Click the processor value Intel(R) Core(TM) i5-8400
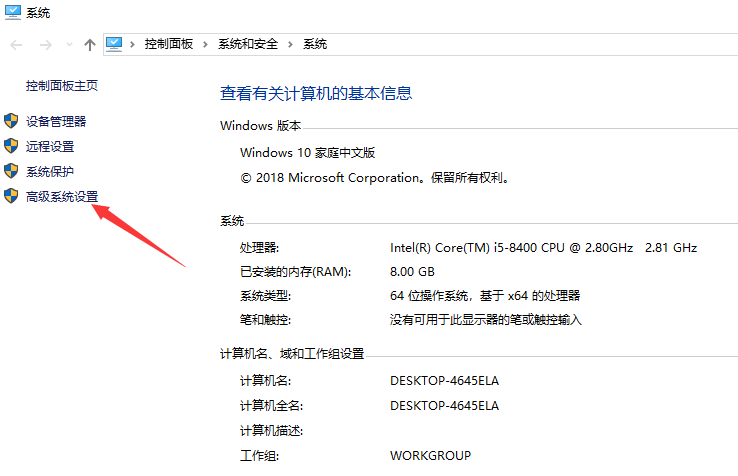738x476 pixels. click(543, 248)
